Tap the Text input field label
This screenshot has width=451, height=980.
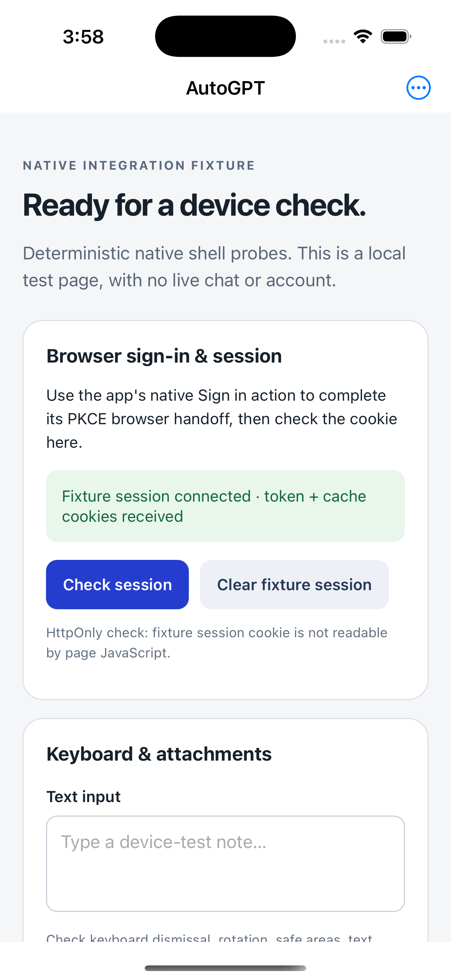[x=83, y=796]
